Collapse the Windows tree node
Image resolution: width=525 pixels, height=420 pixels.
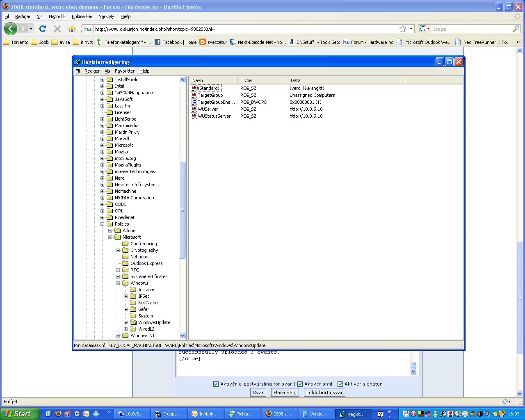coord(118,283)
